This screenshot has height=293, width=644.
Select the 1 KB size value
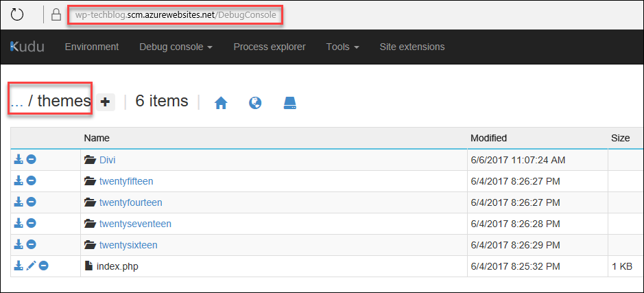(x=622, y=267)
